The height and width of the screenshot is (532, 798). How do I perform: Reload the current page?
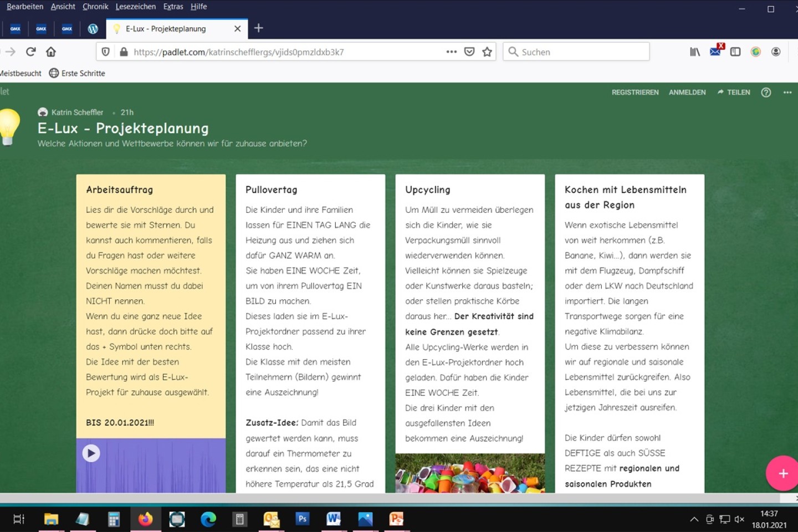(x=31, y=52)
